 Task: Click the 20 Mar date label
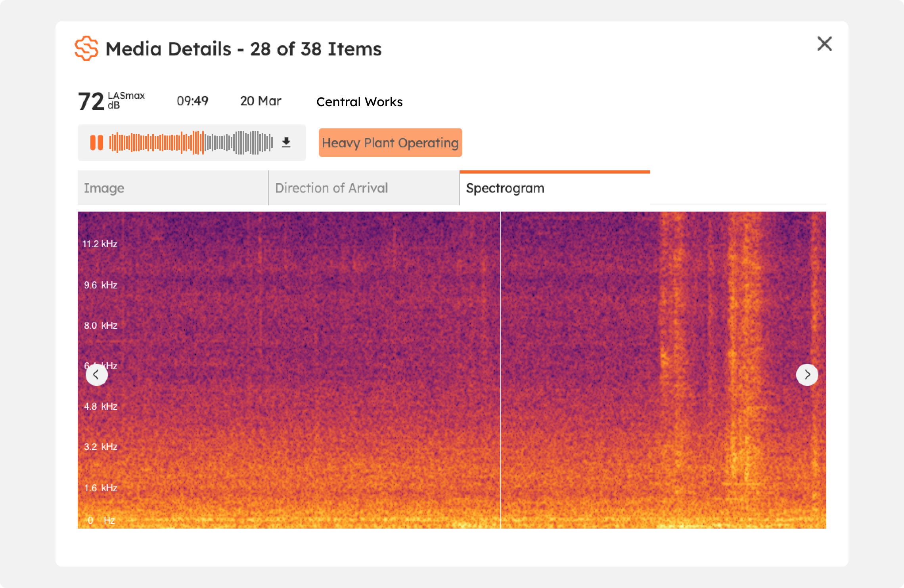[x=260, y=101]
